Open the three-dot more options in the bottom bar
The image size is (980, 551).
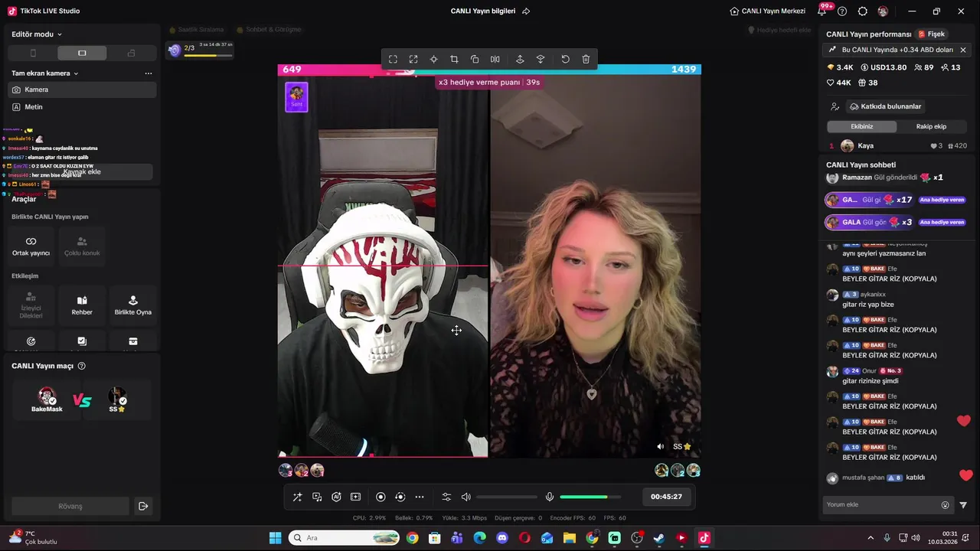[420, 497]
